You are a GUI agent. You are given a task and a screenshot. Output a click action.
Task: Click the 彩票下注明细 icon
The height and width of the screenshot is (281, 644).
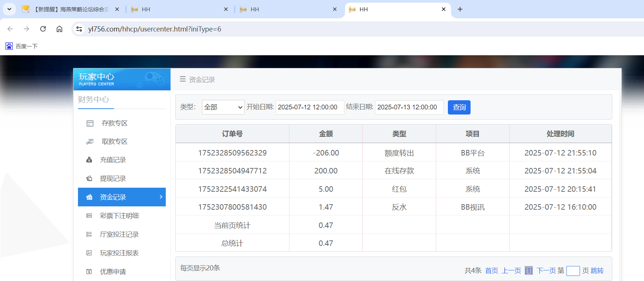[x=89, y=216]
